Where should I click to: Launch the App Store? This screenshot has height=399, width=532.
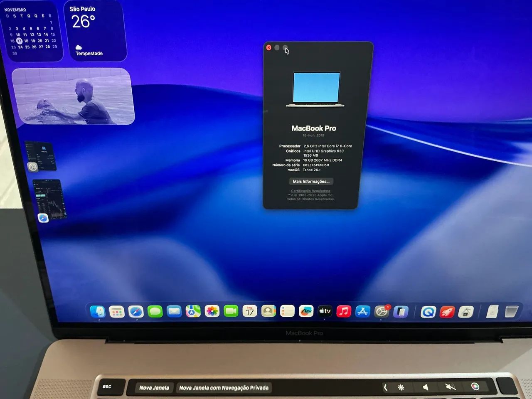pyautogui.click(x=362, y=312)
